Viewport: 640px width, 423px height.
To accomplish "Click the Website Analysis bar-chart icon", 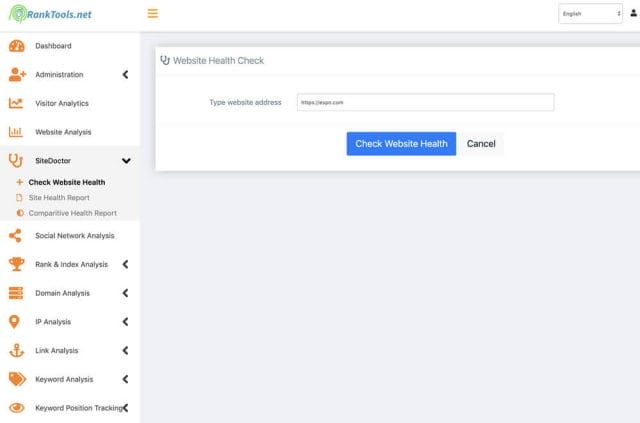I will (16, 131).
